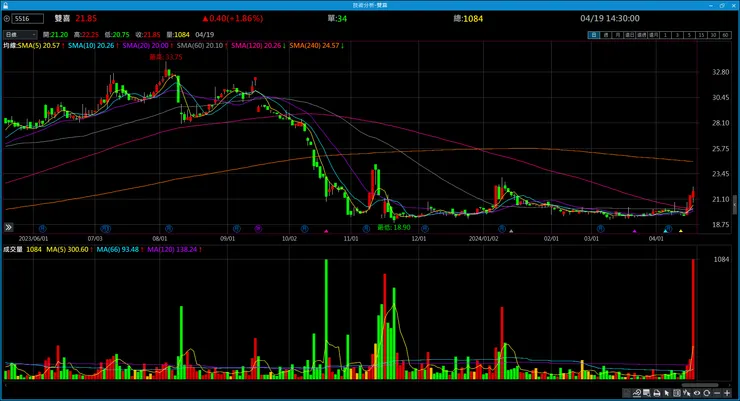
Task: Click the event marker near 07/03
Action: [x=106, y=228]
